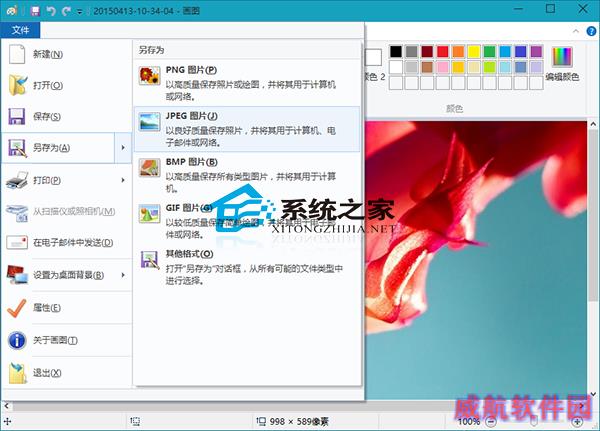This screenshot has width=600, height=431.
Task: Choose 其他格式(O) option
Action: pos(247,267)
